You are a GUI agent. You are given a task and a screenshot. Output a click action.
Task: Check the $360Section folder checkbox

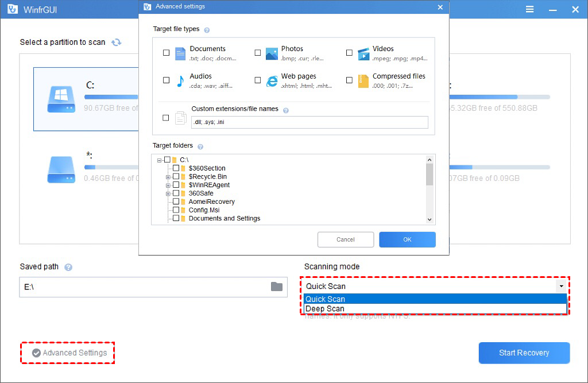[x=176, y=168]
